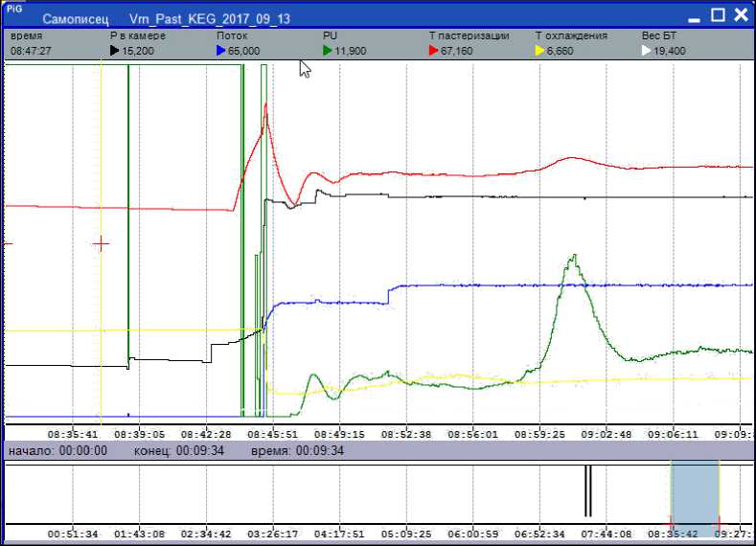Click the Поток value 65,000
This screenshot has height=546, width=756.
pyautogui.click(x=244, y=51)
